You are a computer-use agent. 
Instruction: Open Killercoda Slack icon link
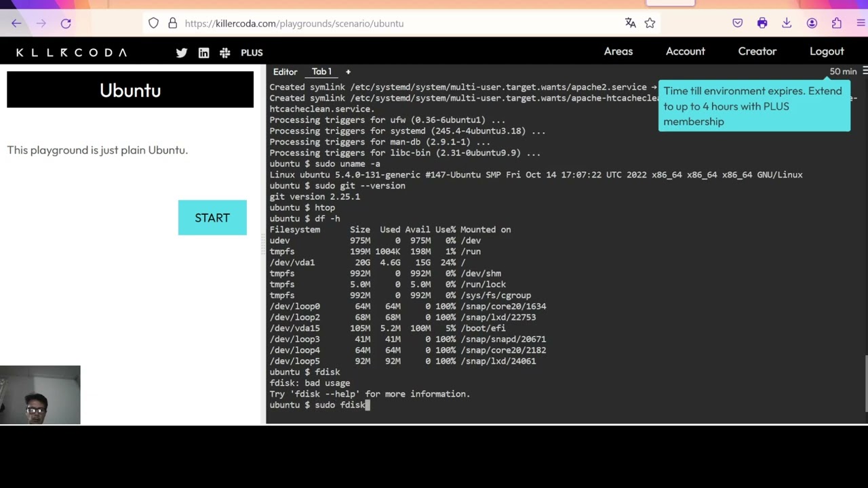tap(225, 52)
